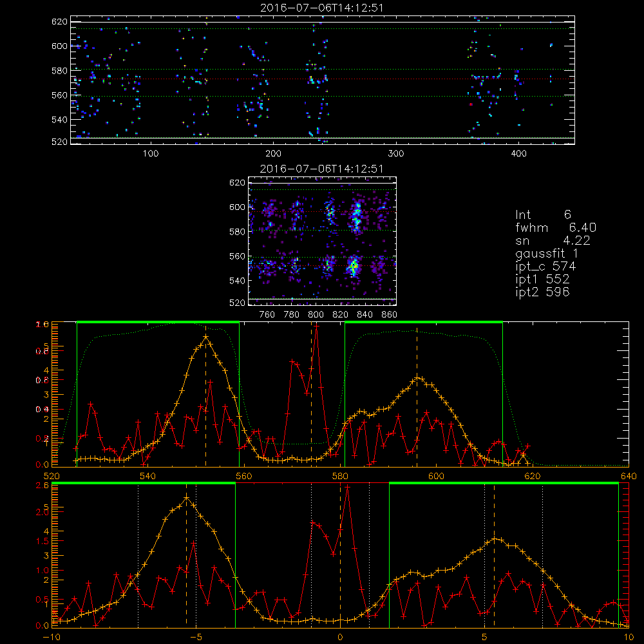Select the 'ipt_c 574' readout

tap(545, 267)
